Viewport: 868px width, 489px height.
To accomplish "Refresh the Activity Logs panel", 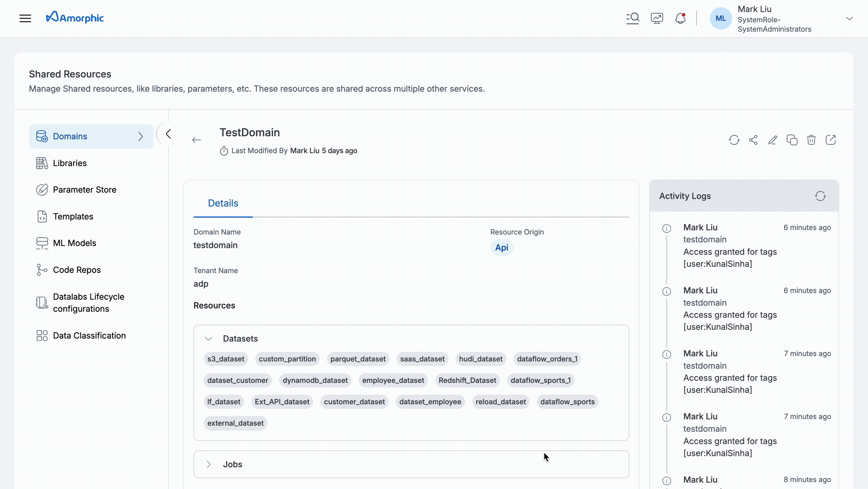I will 820,196.
